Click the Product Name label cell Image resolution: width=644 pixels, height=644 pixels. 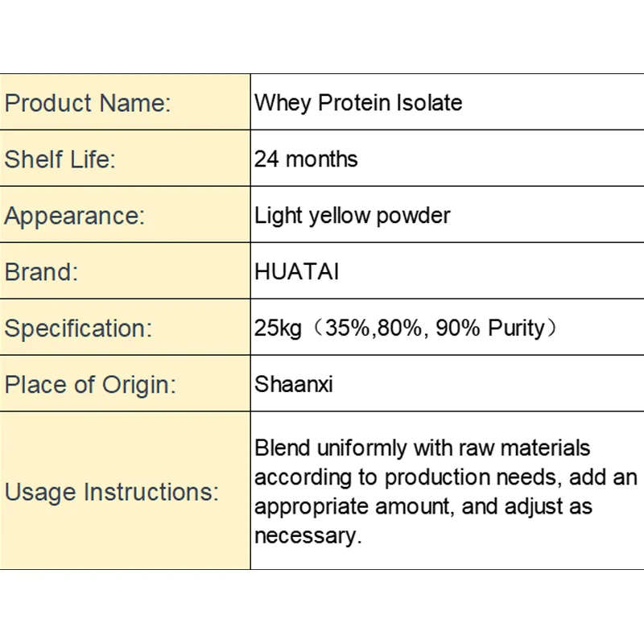[x=125, y=102]
